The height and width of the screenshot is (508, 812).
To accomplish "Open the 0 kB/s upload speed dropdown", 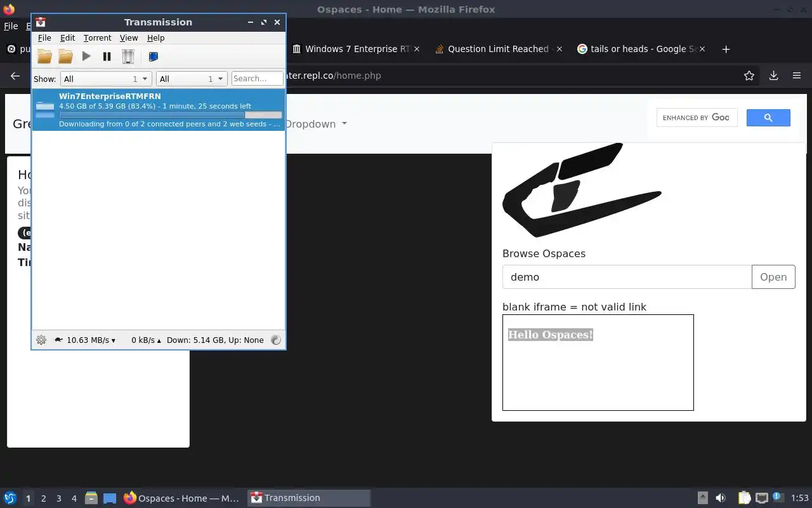I will pyautogui.click(x=146, y=340).
